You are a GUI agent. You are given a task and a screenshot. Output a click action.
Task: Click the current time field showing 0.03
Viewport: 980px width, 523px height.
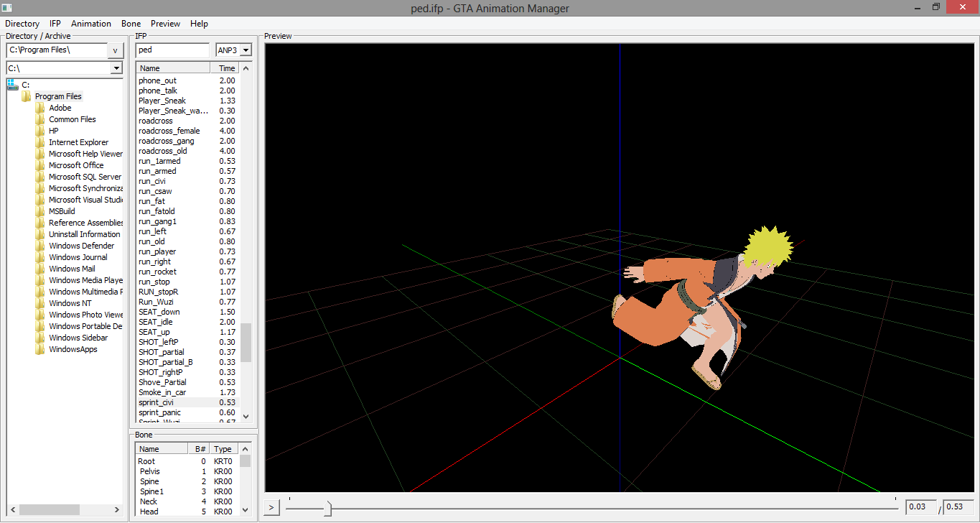tap(921, 507)
